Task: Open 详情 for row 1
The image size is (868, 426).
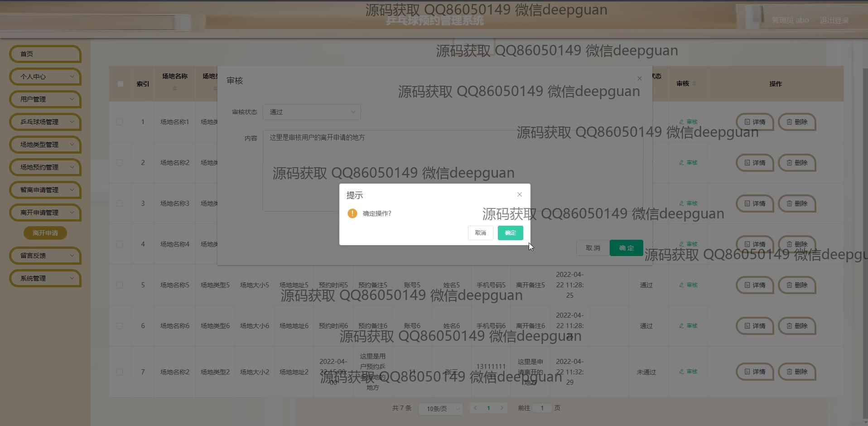Action: pos(755,122)
